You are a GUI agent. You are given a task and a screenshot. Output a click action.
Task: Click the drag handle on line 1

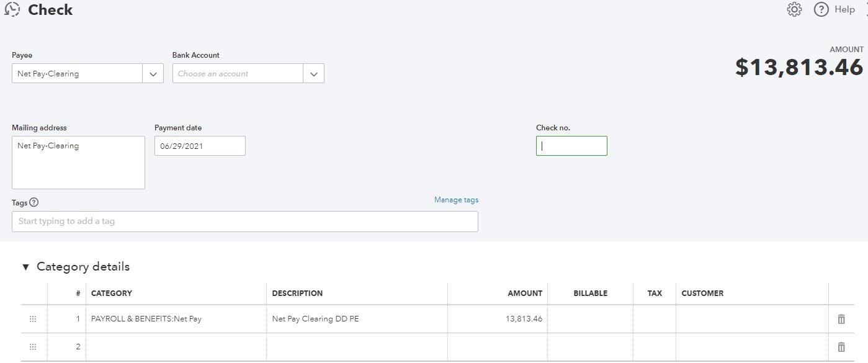pyautogui.click(x=32, y=318)
